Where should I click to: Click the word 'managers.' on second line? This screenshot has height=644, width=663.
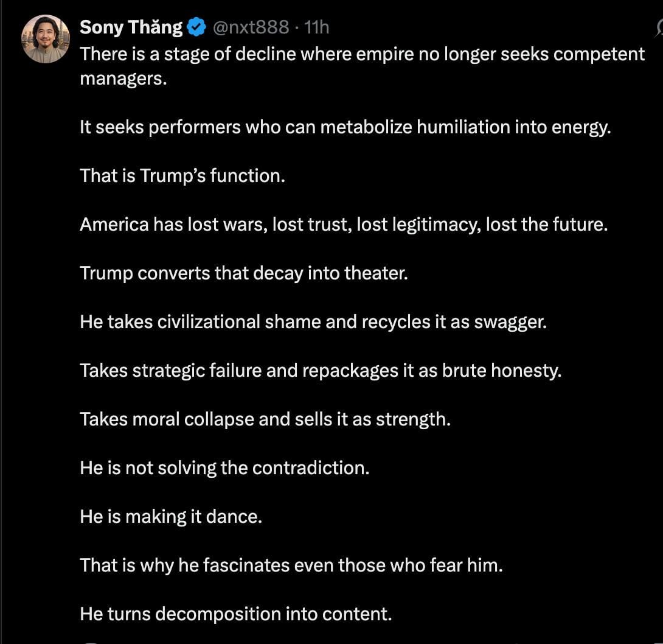point(123,79)
